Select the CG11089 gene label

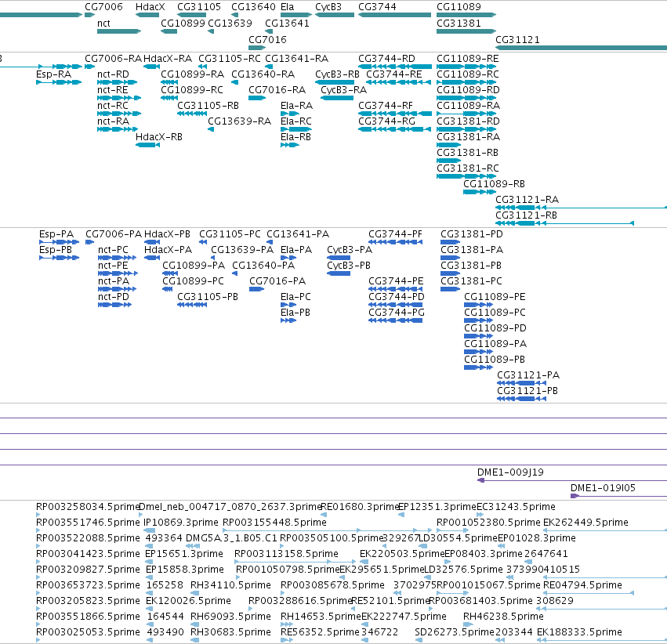[459, 7]
